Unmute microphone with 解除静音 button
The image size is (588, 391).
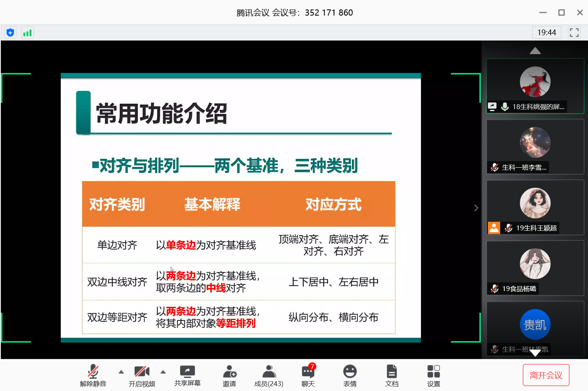(x=93, y=375)
